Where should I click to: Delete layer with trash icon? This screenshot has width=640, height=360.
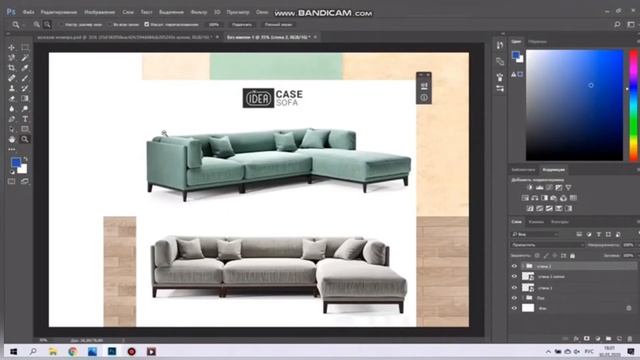[630, 338]
